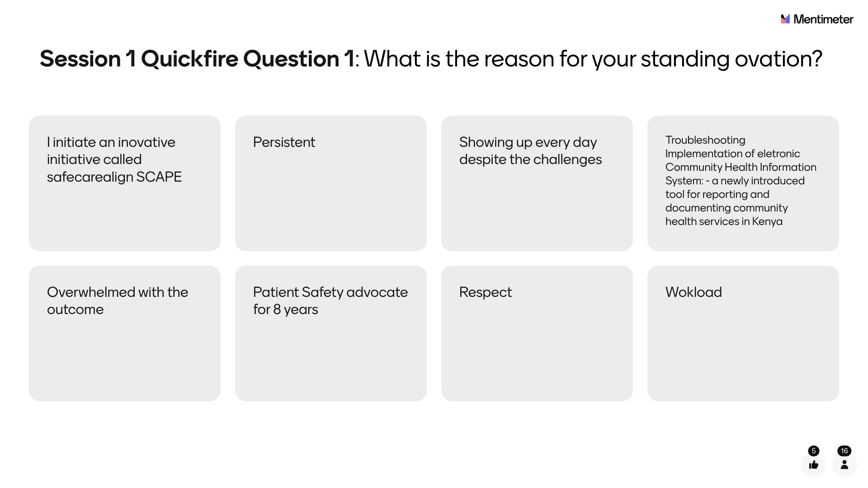Click the word 'SCAPE' in the first response
The image size is (868, 488).
(x=159, y=177)
